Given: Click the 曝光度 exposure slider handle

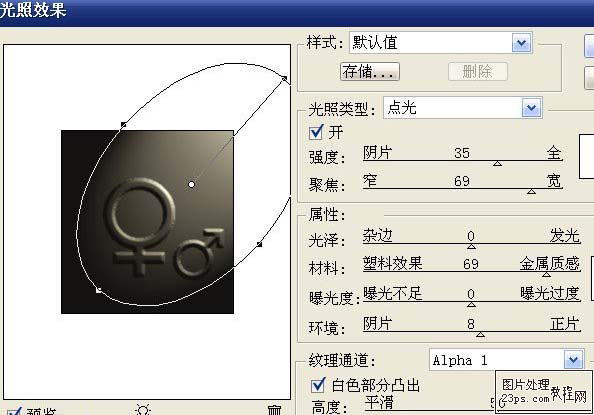Looking at the screenshot, I should click(471, 304).
